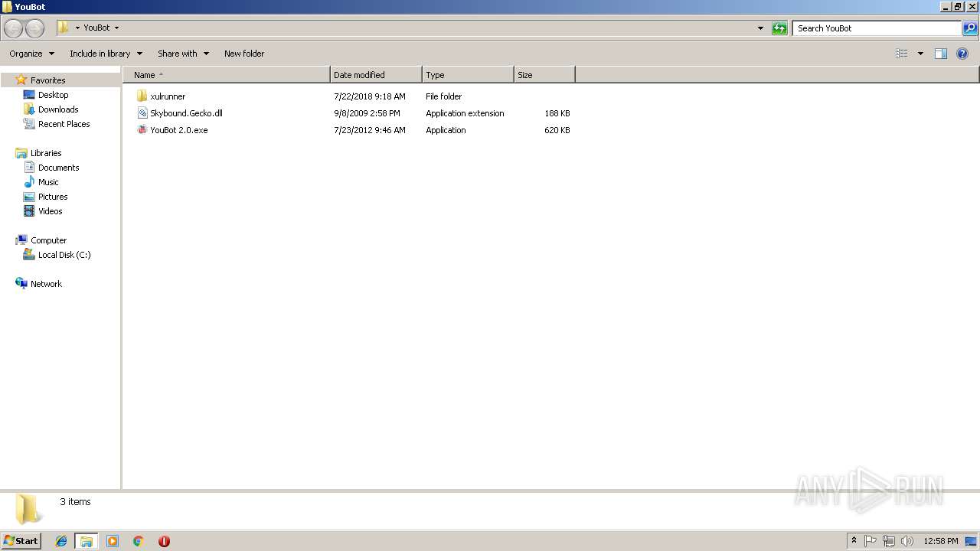Click the YouBot 2.0.exe file name
This screenshot has height=551, width=980.
(179, 130)
